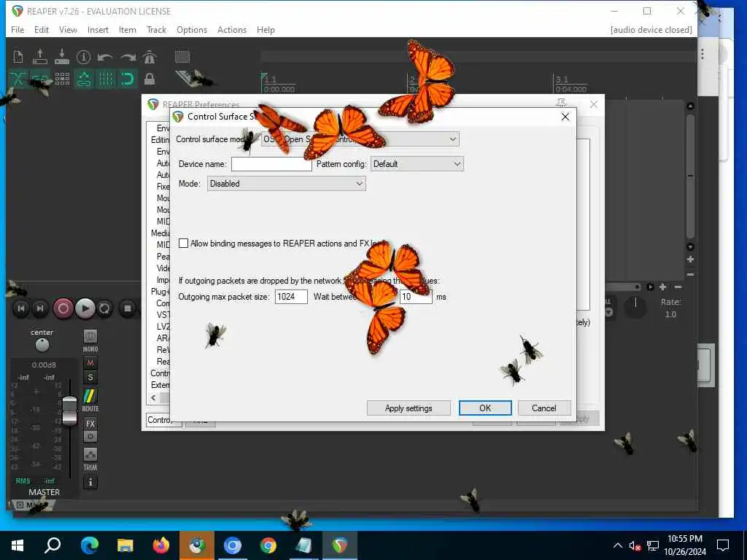Screen dimensions: 747x560
Task: Click the New project toolbar icon
Action: coord(18,57)
